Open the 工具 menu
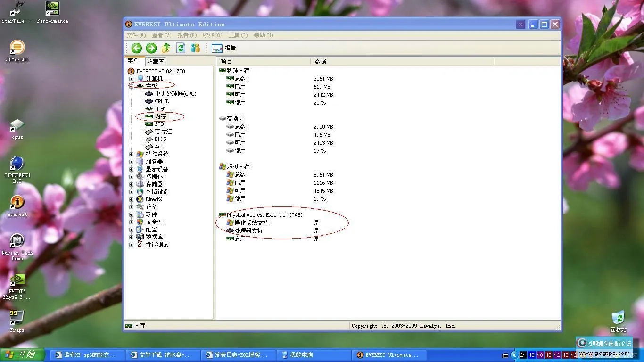 coord(238,35)
